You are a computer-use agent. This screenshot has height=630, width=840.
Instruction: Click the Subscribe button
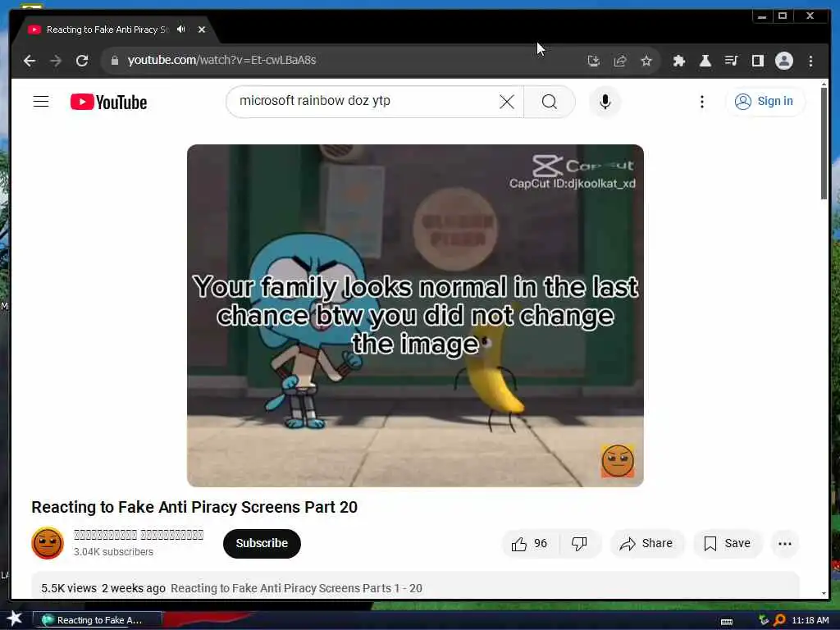tap(262, 543)
